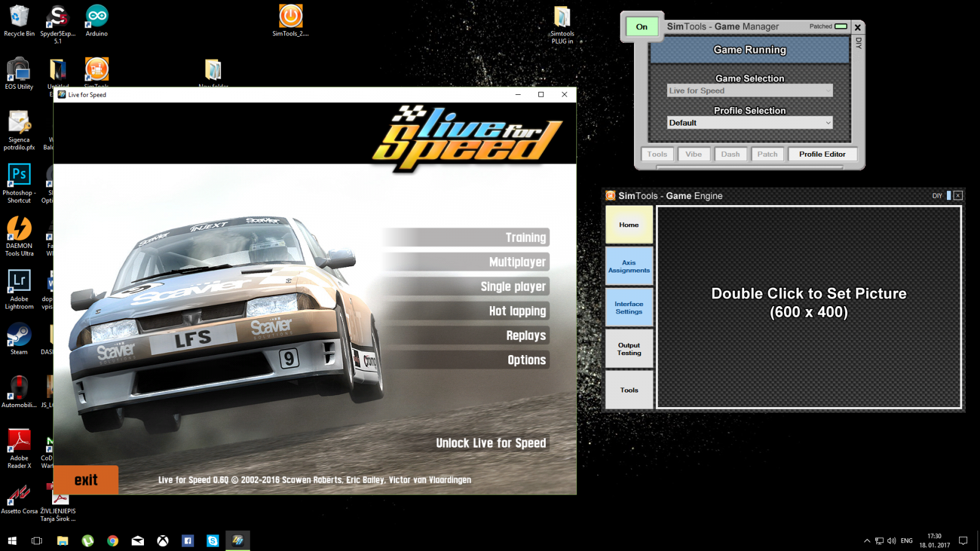The width and height of the screenshot is (980, 551).
Task: Open the Simtools PLUG in desktop folder
Action: [562, 24]
